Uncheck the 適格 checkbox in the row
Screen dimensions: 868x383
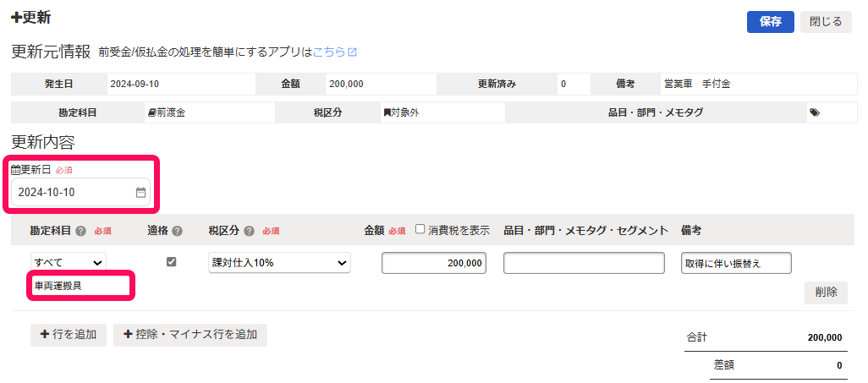click(x=172, y=262)
